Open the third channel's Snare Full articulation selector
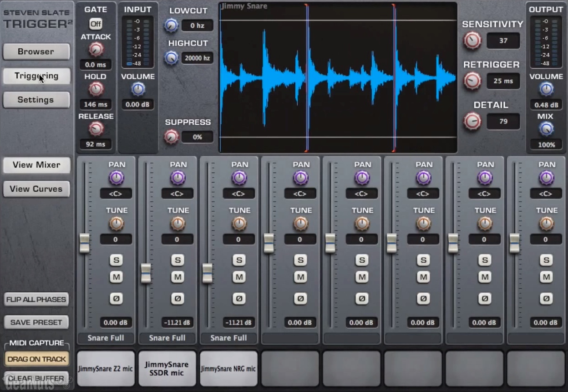This screenshot has width=568, height=392. pos(229,338)
